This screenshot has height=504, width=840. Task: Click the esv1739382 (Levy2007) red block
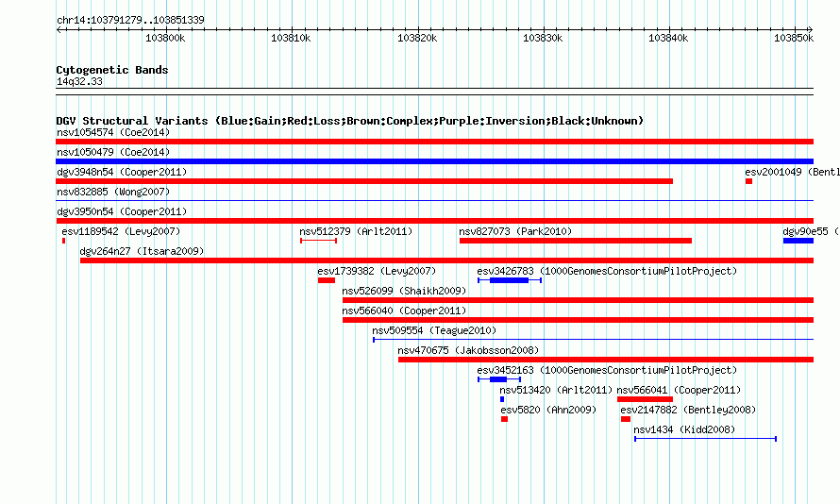[x=327, y=280]
